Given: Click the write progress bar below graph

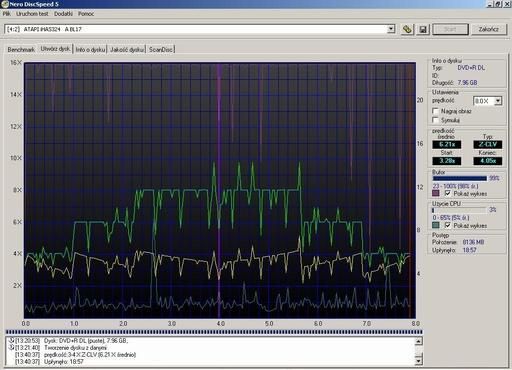Looking at the screenshot, I should click(214, 332).
